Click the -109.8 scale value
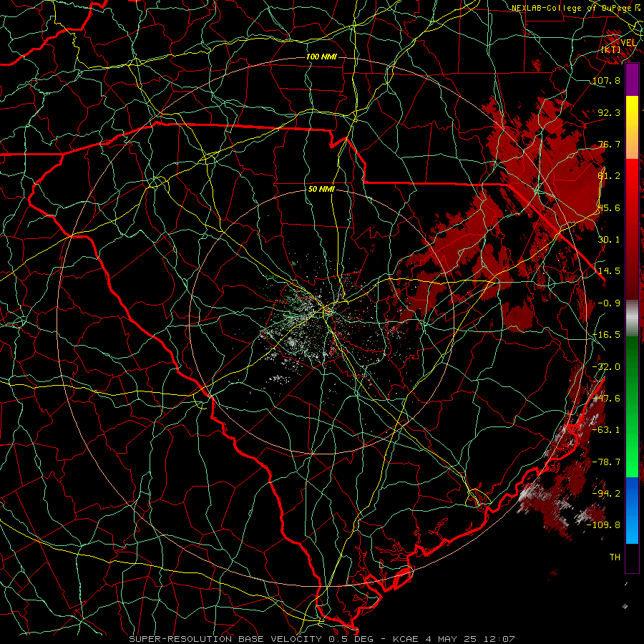The width and height of the screenshot is (644, 644). click(603, 525)
